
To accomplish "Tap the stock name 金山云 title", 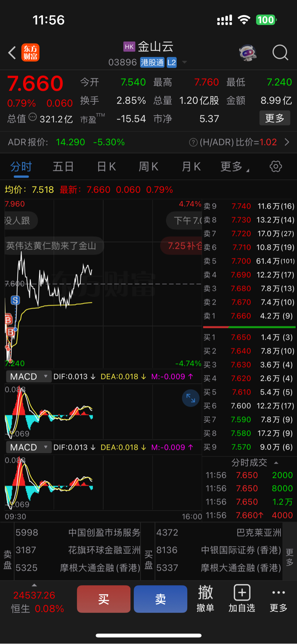I will [155, 47].
